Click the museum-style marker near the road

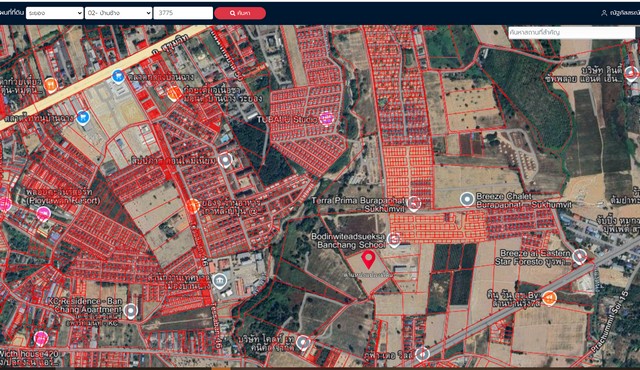coord(220,281)
